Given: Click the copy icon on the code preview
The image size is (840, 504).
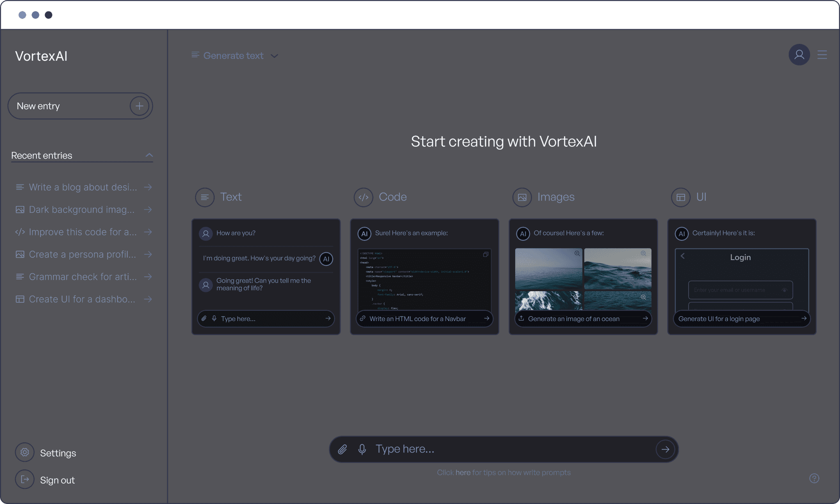Looking at the screenshot, I should coord(486,254).
